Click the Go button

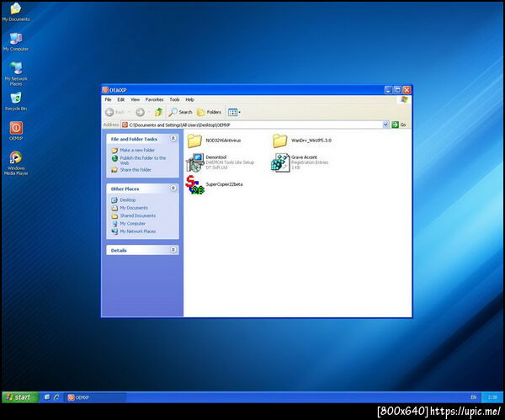click(x=399, y=125)
